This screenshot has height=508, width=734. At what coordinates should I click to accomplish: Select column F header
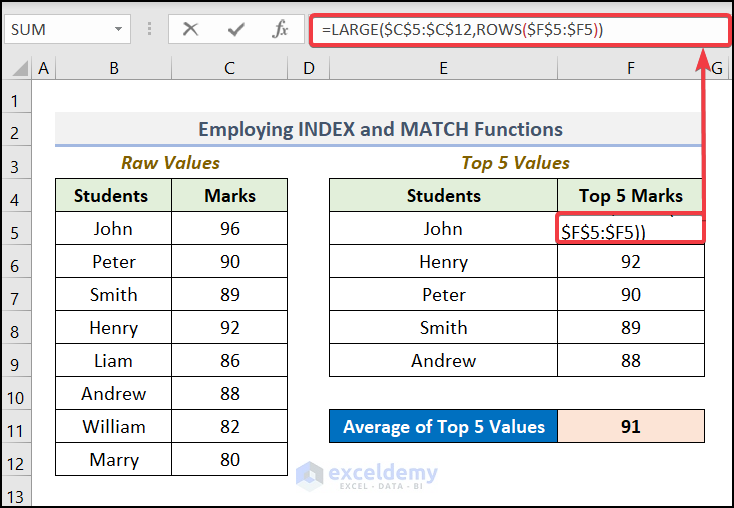(x=630, y=68)
